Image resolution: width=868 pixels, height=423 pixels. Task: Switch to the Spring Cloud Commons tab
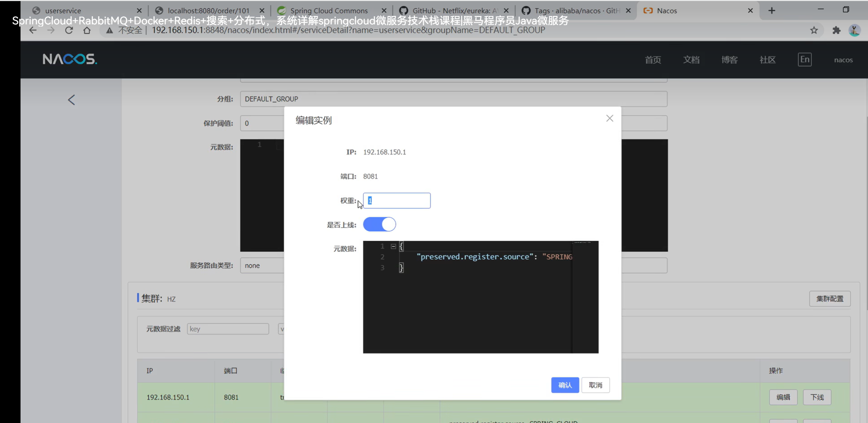click(x=329, y=11)
